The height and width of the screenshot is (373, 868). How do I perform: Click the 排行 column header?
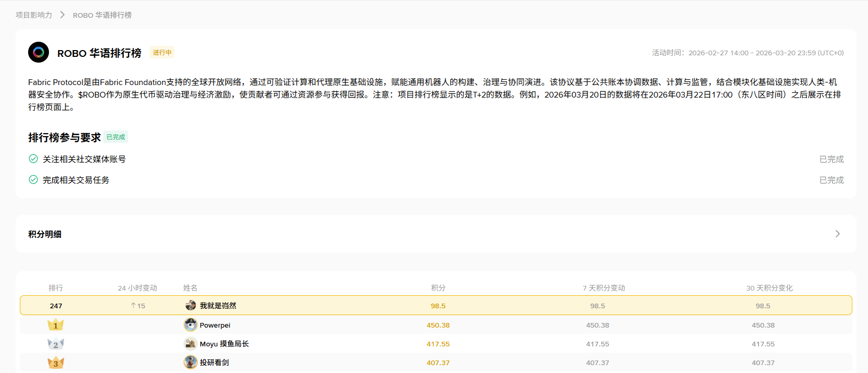coord(56,288)
